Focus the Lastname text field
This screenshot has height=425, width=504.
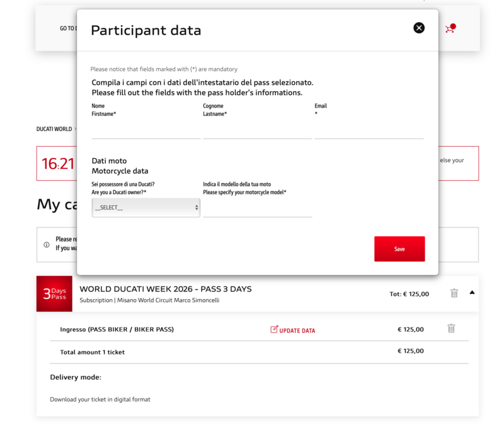(257, 130)
